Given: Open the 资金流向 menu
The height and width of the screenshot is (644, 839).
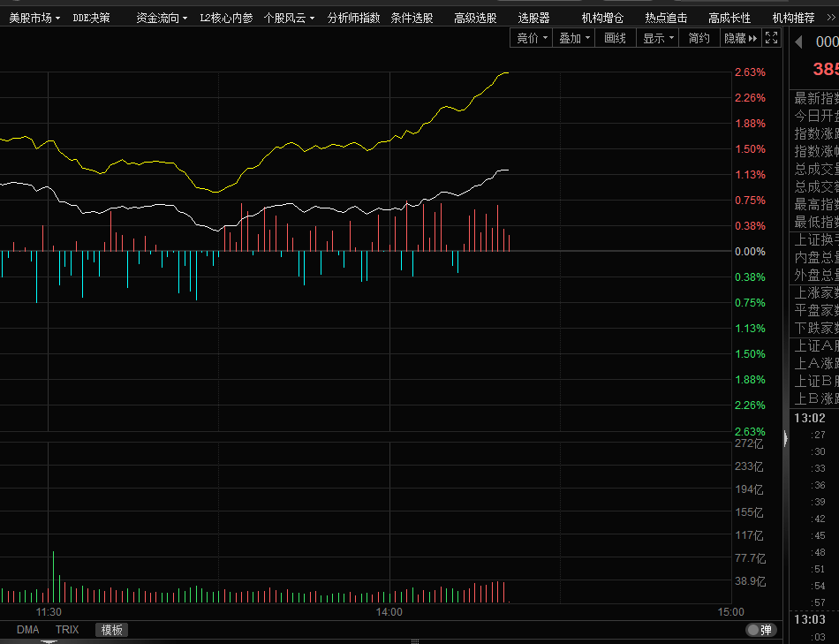Looking at the screenshot, I should tap(162, 18).
